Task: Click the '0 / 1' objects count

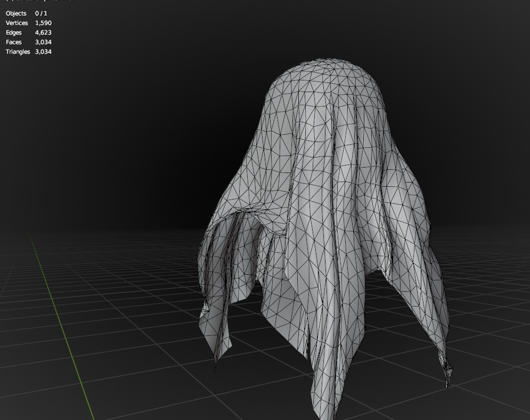Action: [x=41, y=13]
